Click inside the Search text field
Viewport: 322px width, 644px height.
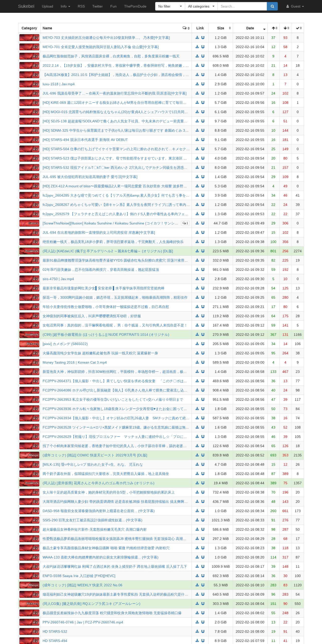242,6
